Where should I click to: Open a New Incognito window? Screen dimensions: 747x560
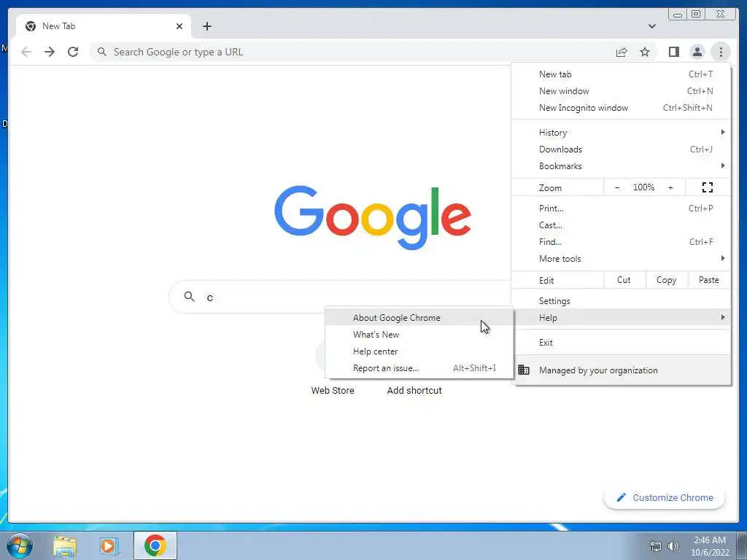(621, 108)
